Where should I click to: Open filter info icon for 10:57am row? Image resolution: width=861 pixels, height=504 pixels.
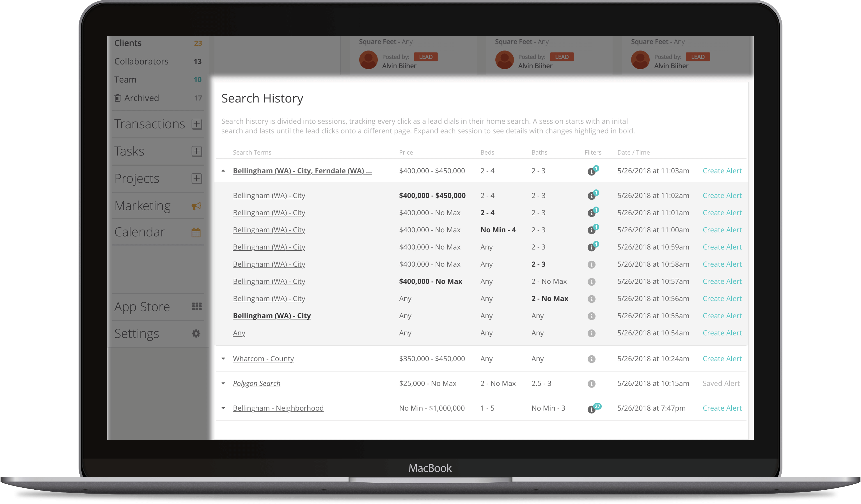tap(591, 281)
